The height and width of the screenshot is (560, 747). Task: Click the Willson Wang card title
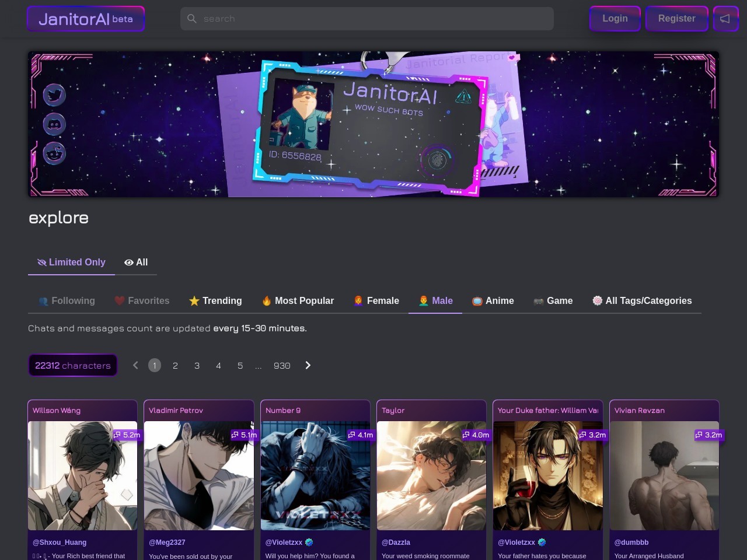tap(57, 410)
